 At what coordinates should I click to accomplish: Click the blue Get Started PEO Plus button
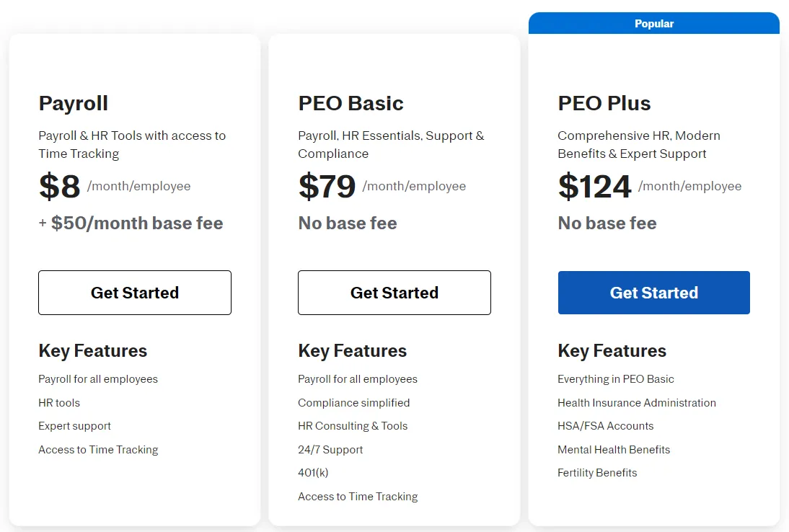click(653, 293)
